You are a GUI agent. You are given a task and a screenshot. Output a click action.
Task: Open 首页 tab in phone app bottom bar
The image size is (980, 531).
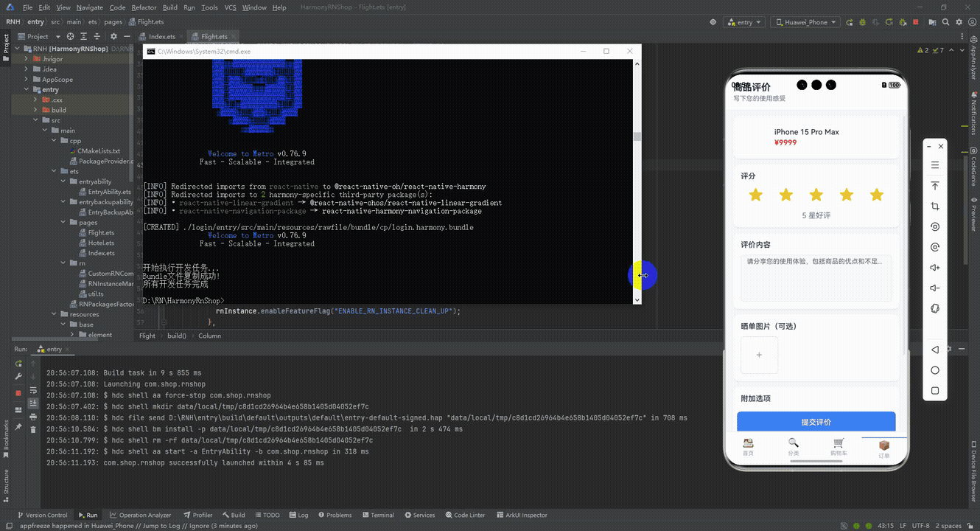(x=748, y=448)
